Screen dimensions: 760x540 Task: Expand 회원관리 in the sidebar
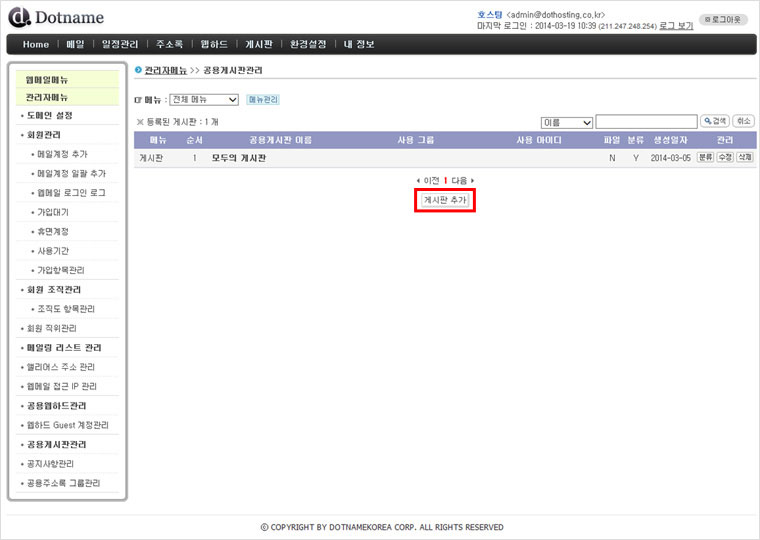[x=43, y=135]
